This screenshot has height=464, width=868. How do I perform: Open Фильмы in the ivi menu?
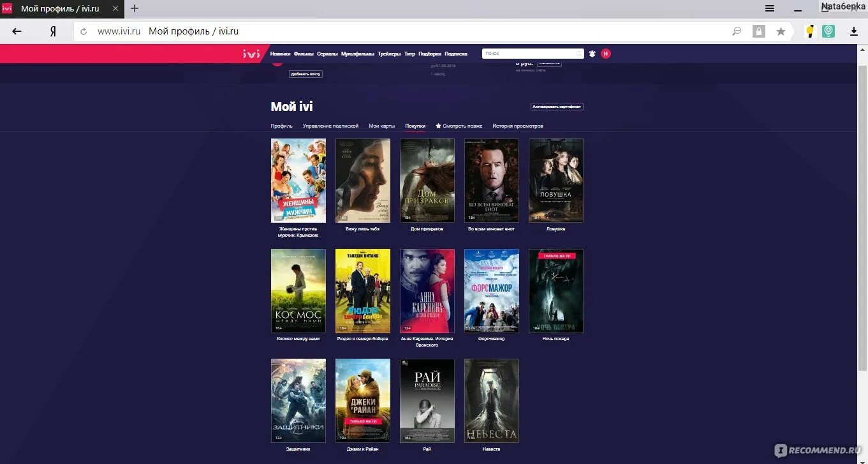304,54
